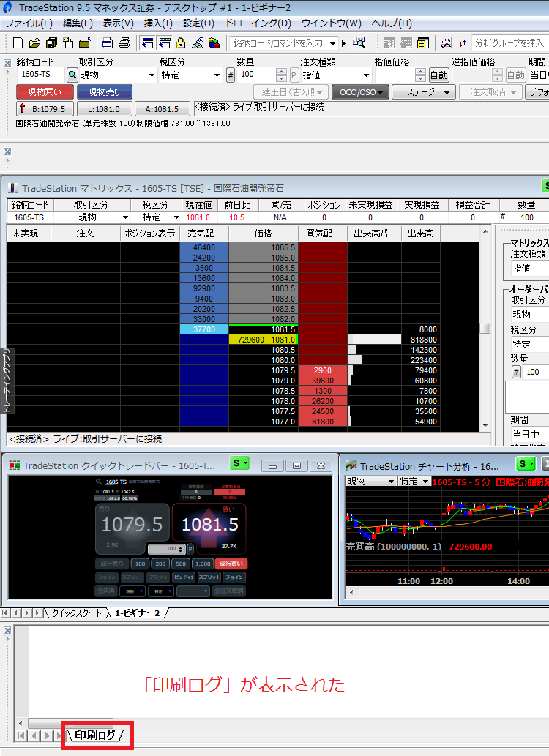Open the ステージ dropdown
This screenshot has width=549, height=756.
click(x=424, y=92)
